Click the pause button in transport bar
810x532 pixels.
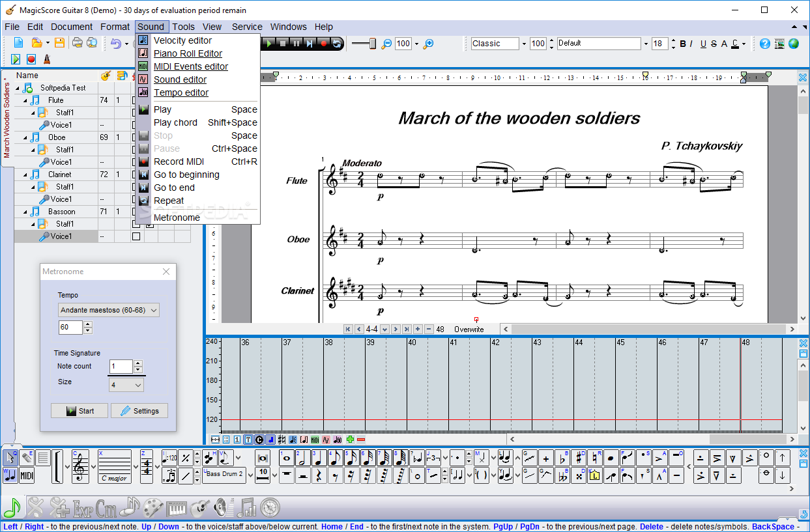(x=297, y=43)
